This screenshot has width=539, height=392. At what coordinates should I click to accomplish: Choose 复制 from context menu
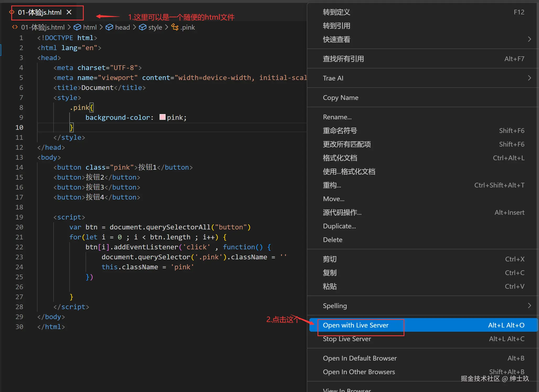(423, 273)
